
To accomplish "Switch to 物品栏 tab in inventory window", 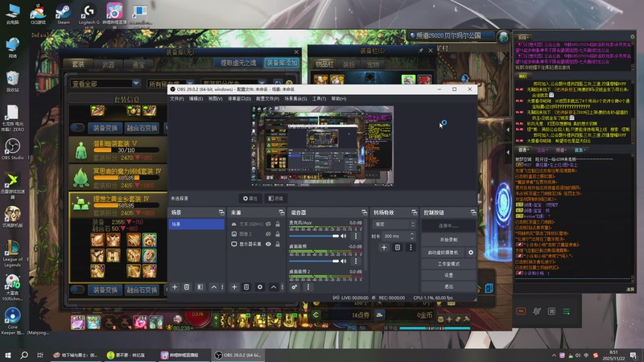I will tap(324, 64).
